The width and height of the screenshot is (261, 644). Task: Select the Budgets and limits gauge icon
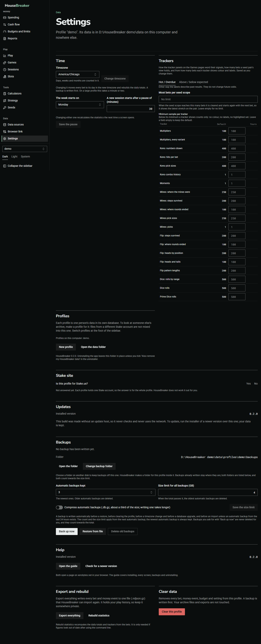point(4,31)
